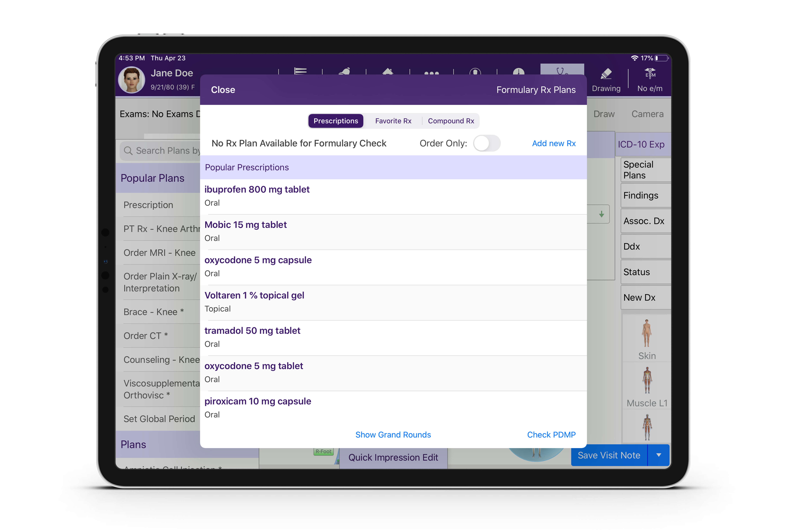Screen dimensions: 786x532
Task: Open the Special Plans button
Action: (646, 170)
